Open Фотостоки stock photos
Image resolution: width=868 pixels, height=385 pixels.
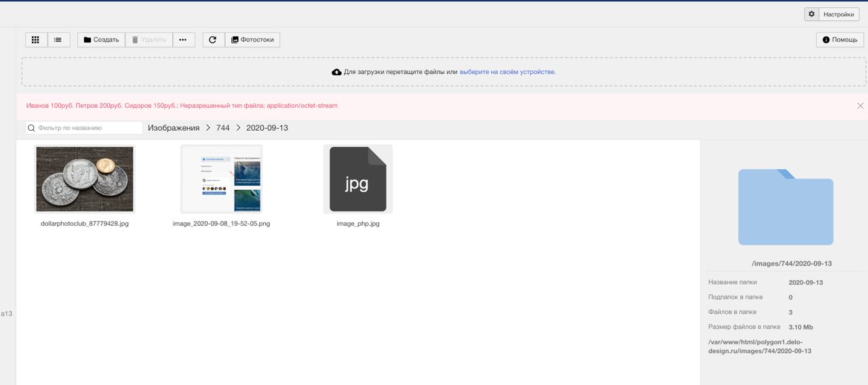(x=252, y=40)
